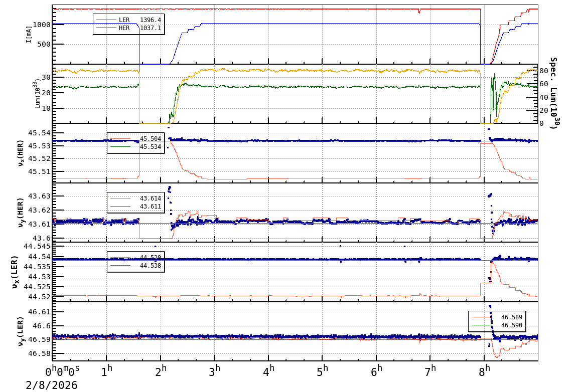579x392 pixels.
Task: Select the 45.534 legend value in the νx(HER) plot
Action: click(x=151, y=147)
